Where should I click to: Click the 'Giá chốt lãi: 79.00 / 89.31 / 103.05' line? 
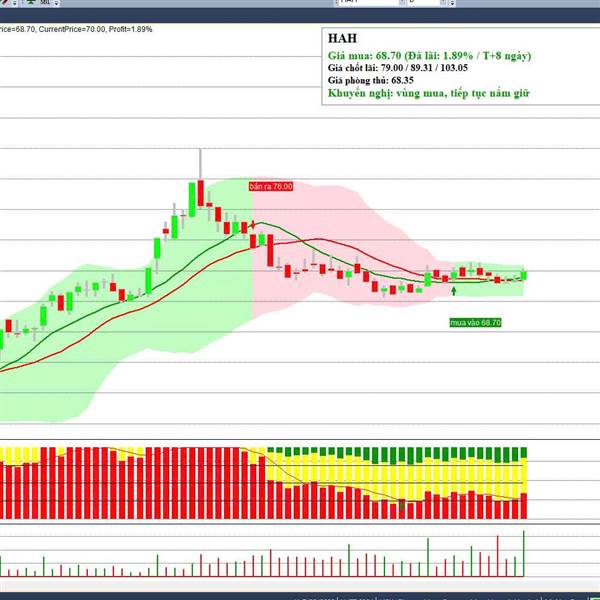398,68
